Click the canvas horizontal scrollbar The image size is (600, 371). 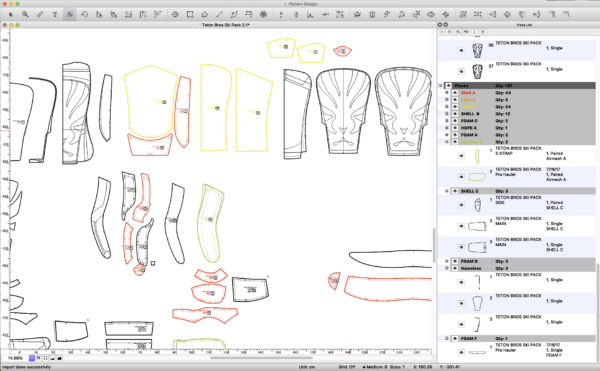[261, 358]
